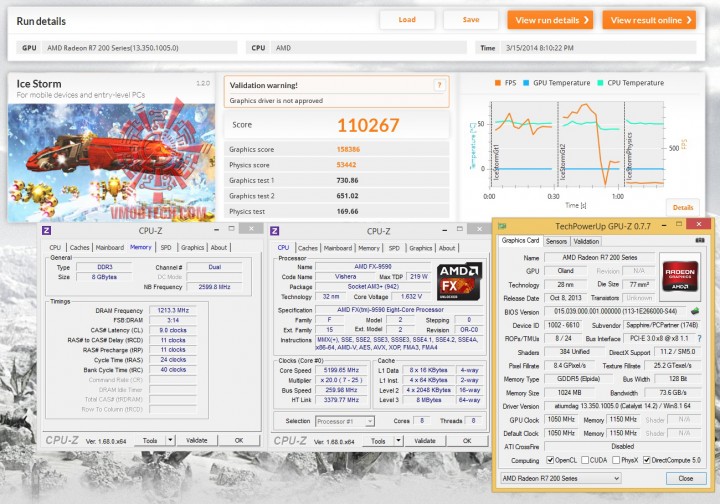Click the Z icon of the CPU tab CPU-Z window
Screen dimensions: 720x504
click(x=275, y=231)
